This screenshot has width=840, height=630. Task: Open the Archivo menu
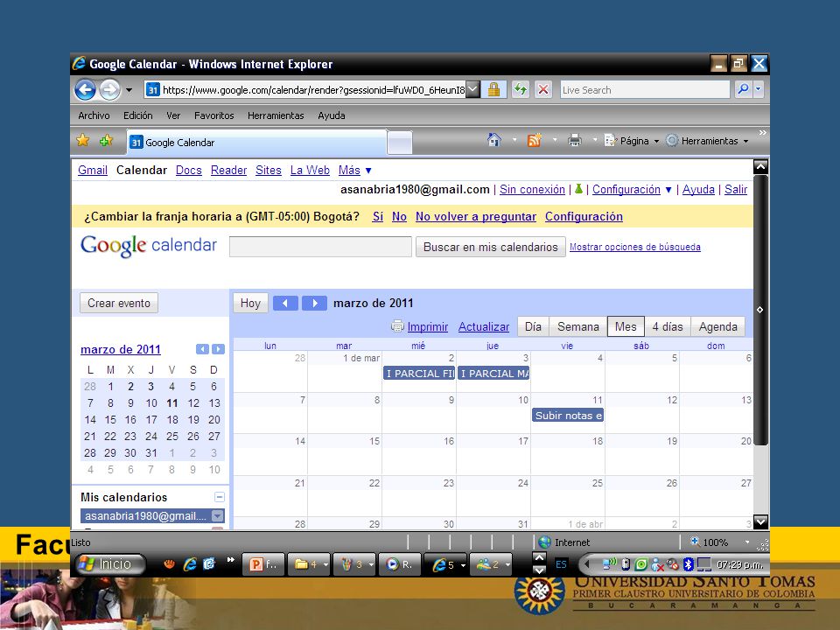tap(94, 115)
